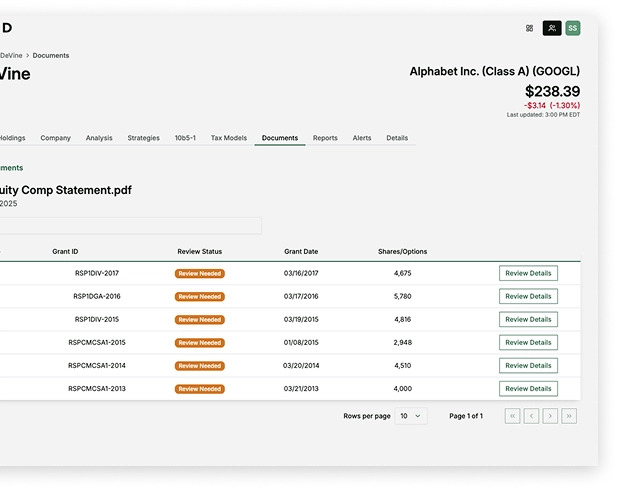Viewport: 618px width, 490px height.
Task: Switch to the Alerts tab
Action: (x=362, y=138)
